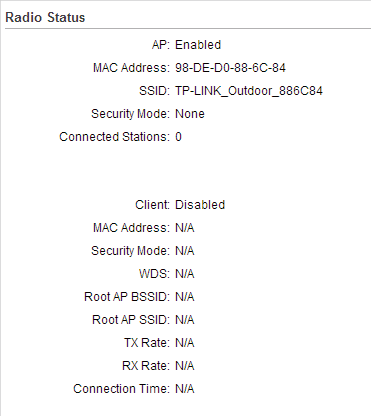
Task: Click the SSID label
Action: point(154,91)
